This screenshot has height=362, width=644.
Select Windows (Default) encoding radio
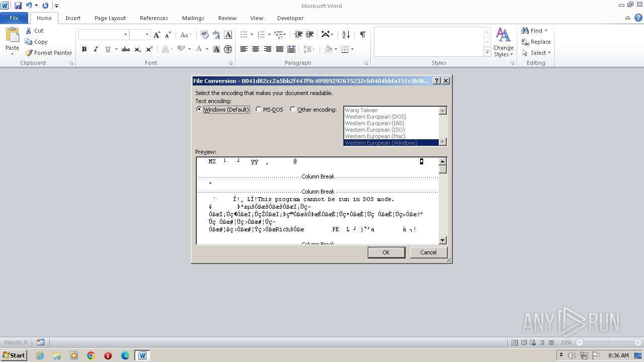[x=199, y=110]
